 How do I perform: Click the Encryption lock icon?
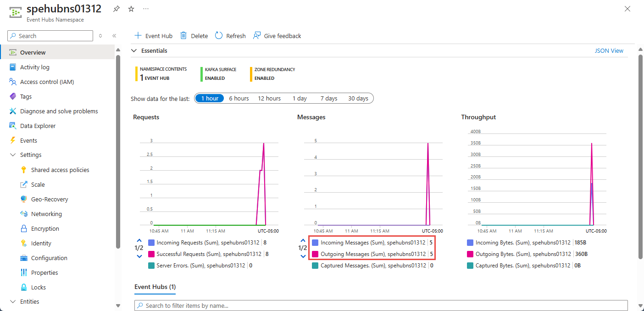[24, 228]
